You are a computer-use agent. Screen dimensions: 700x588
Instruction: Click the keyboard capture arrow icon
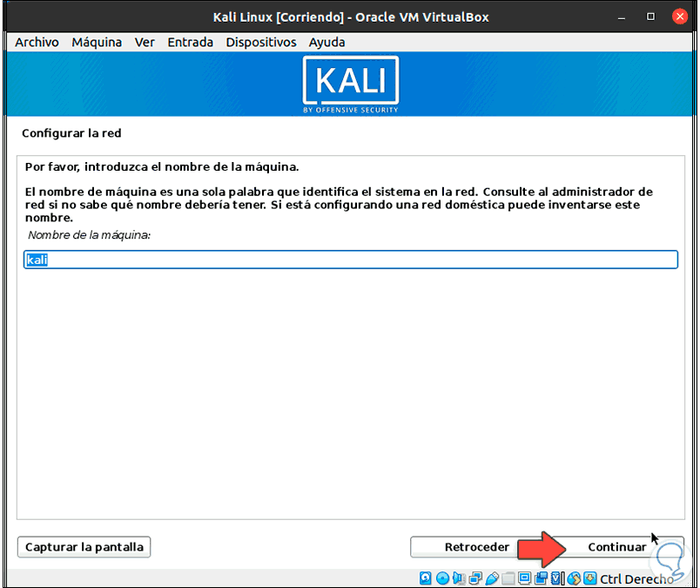click(590, 578)
